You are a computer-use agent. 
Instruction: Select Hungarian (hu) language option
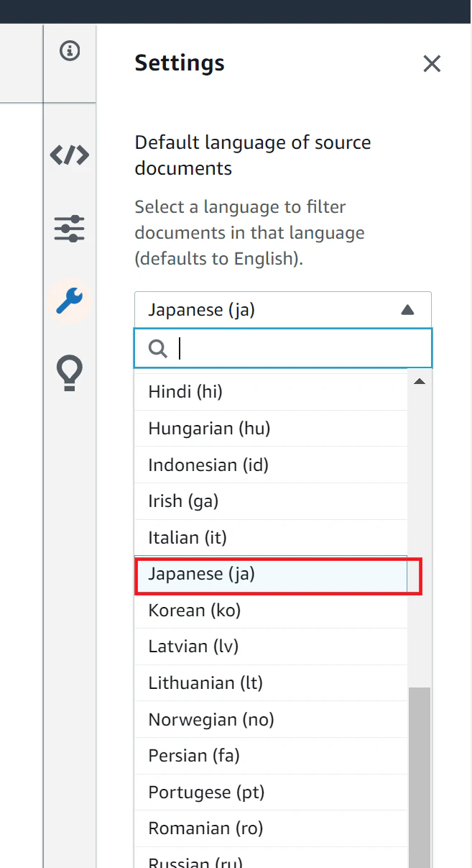click(271, 429)
